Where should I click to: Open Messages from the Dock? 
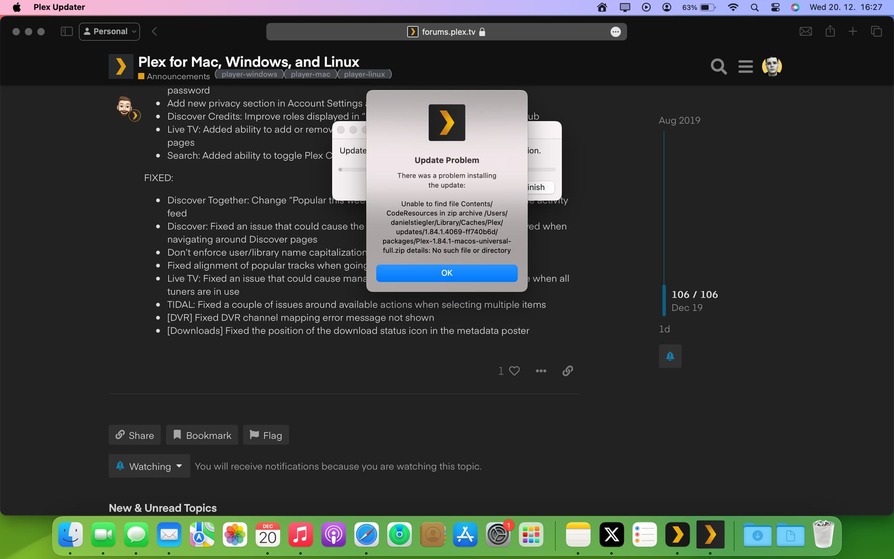tap(136, 535)
